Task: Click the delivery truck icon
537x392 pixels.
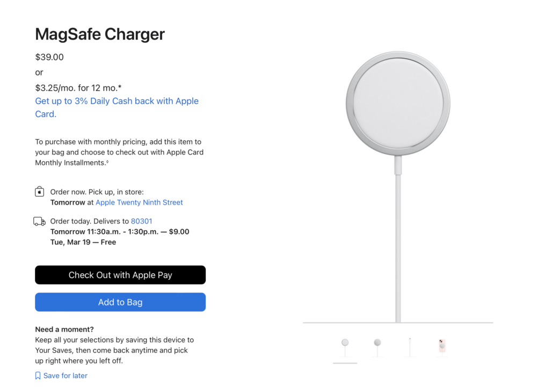Action: [x=39, y=221]
